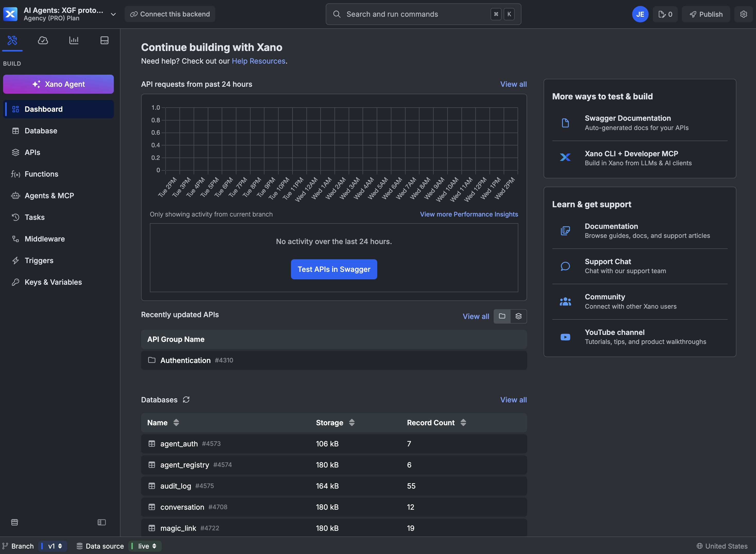This screenshot has height=554, width=756.
Task: Open View more Performance Insights link
Action: tap(469, 214)
